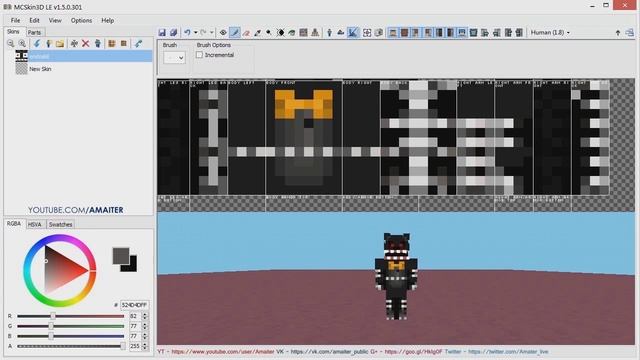Image resolution: width=640 pixels, height=360 pixels.
Task: Click the greyed-out Redo arrow
Action: tap(203, 33)
